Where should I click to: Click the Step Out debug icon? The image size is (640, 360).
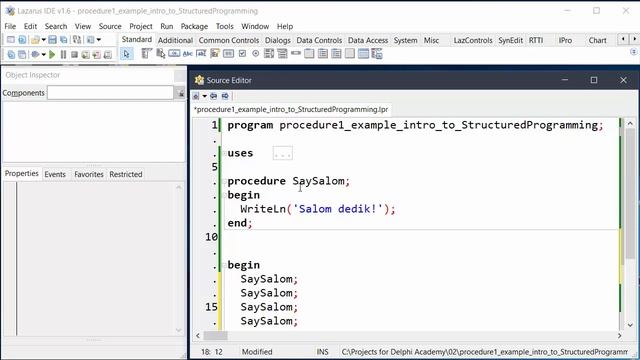coord(107,54)
